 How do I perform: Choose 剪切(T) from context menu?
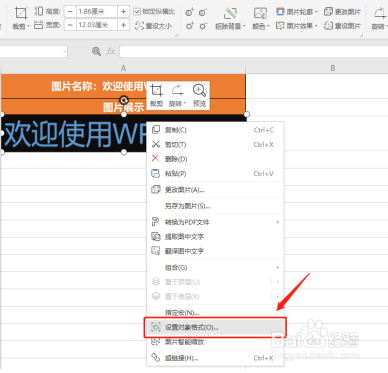215,145
